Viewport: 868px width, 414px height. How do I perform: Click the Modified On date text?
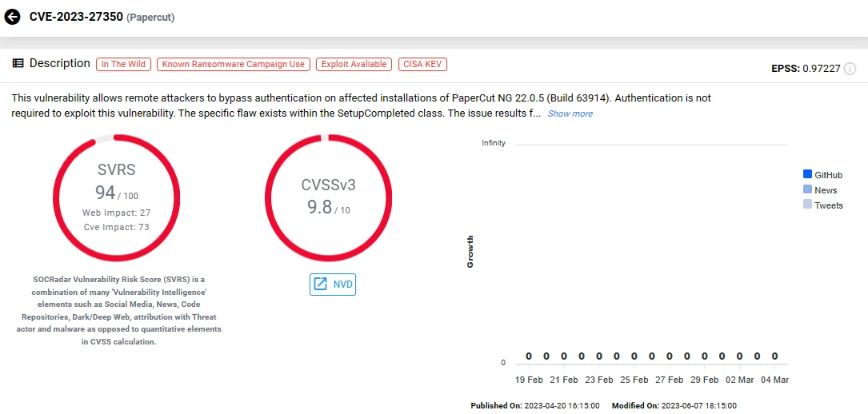pos(674,406)
